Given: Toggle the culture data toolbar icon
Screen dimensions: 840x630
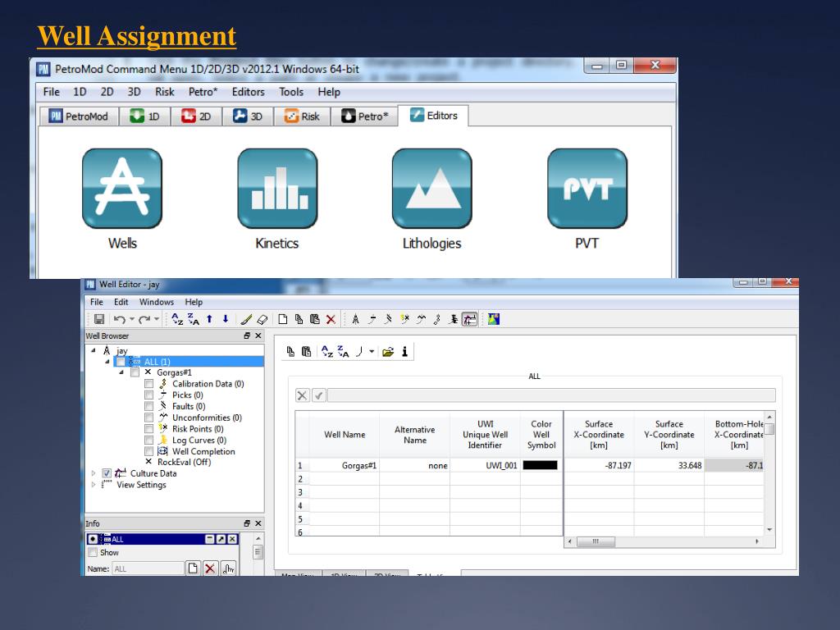Looking at the screenshot, I should (x=470, y=319).
